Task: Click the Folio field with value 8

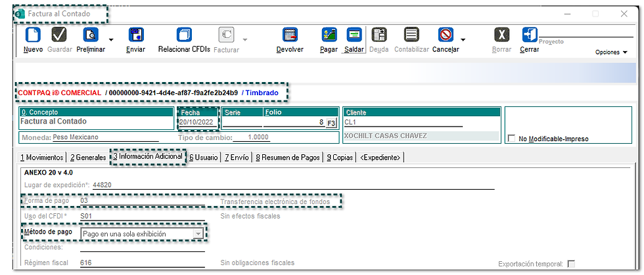Action: [294, 122]
